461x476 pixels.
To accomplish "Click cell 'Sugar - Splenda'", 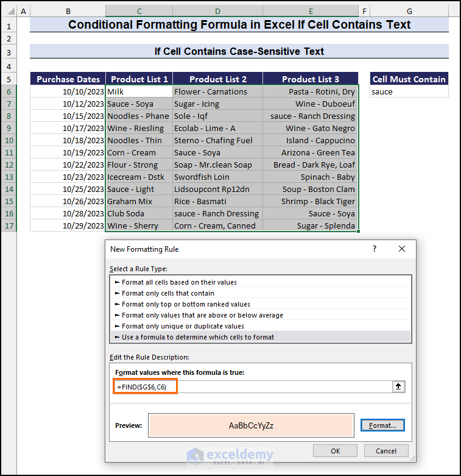I will tap(311, 226).
